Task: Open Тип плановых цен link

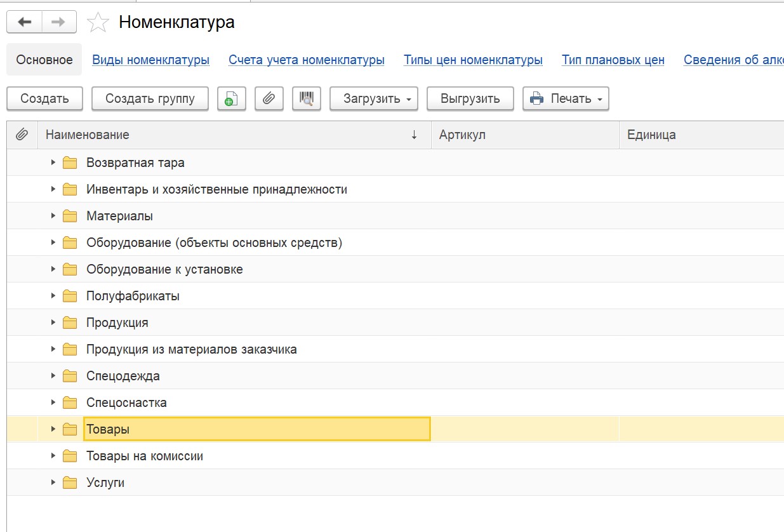Action: click(613, 60)
